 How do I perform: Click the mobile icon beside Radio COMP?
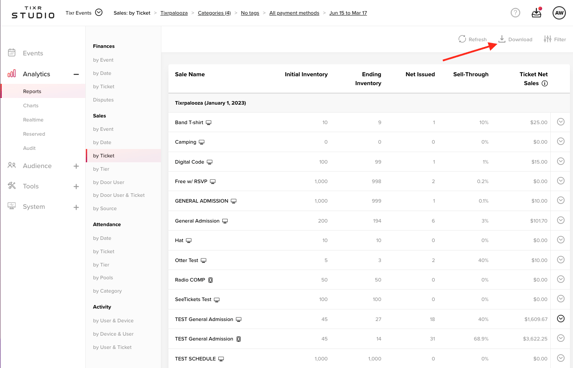(210, 280)
